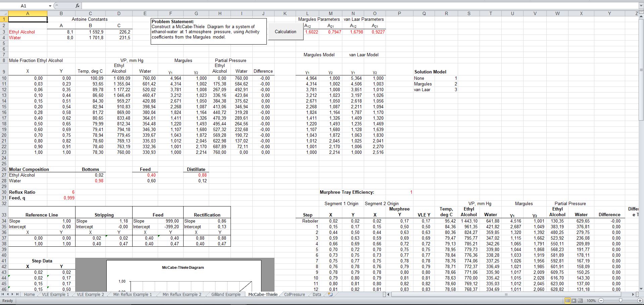Click the Step Data heading
This screenshot has height=305, width=644.
42,261
